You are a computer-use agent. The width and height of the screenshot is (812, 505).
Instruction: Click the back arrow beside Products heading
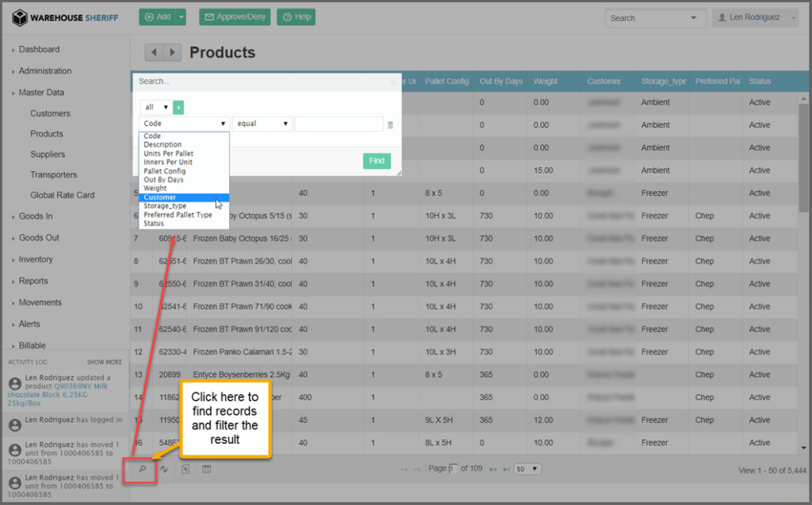[x=153, y=52]
